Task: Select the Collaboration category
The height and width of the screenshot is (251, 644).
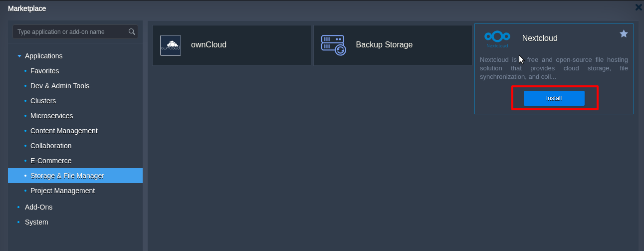Action: point(51,146)
